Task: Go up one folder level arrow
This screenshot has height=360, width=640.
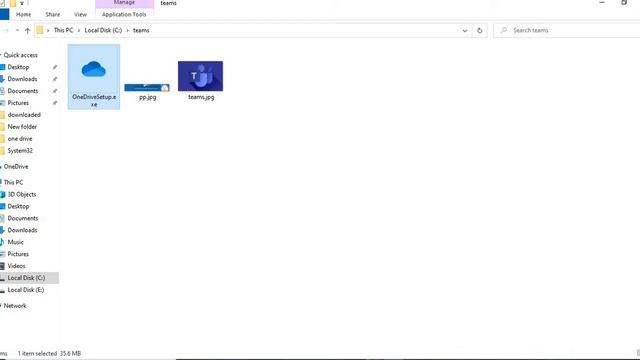Action: pyautogui.click(x=27, y=30)
